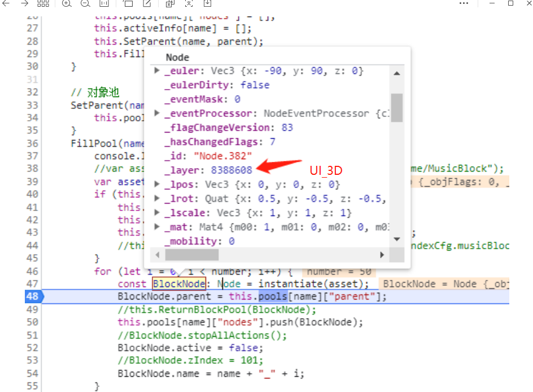Click the commented stopAllActions line 51

coord(202,335)
